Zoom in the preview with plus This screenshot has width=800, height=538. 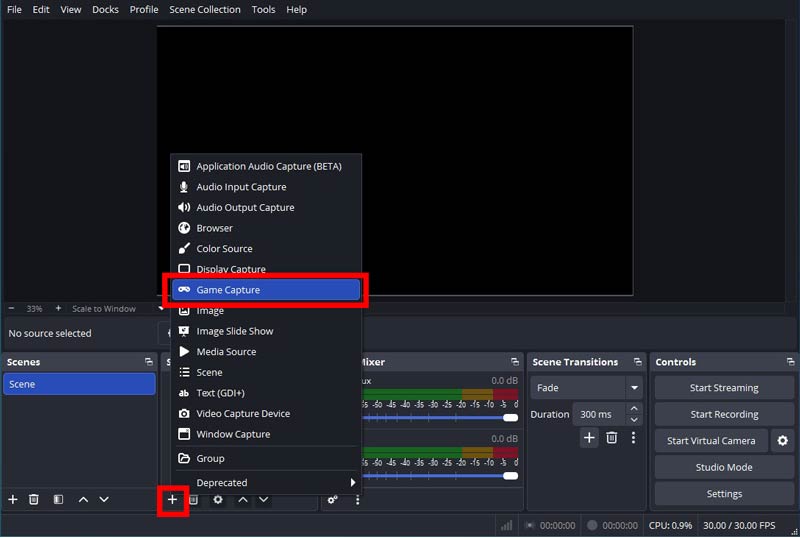[x=58, y=309]
